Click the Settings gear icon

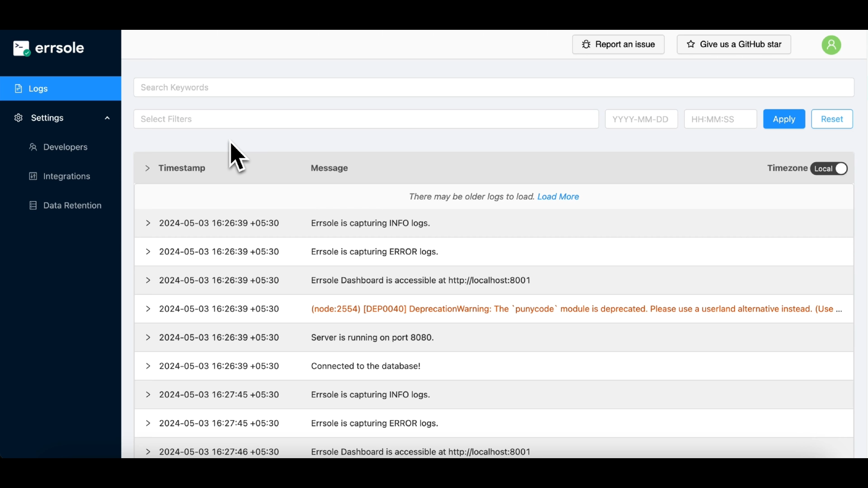click(19, 118)
